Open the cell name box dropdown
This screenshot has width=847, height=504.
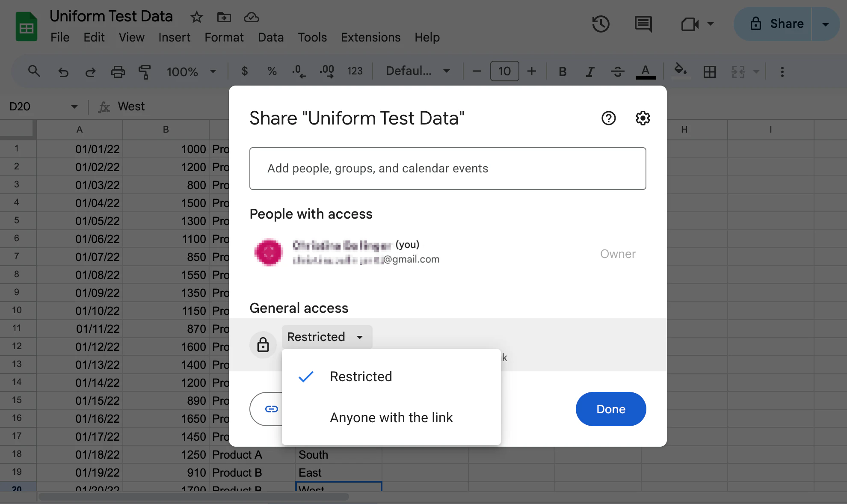(74, 107)
